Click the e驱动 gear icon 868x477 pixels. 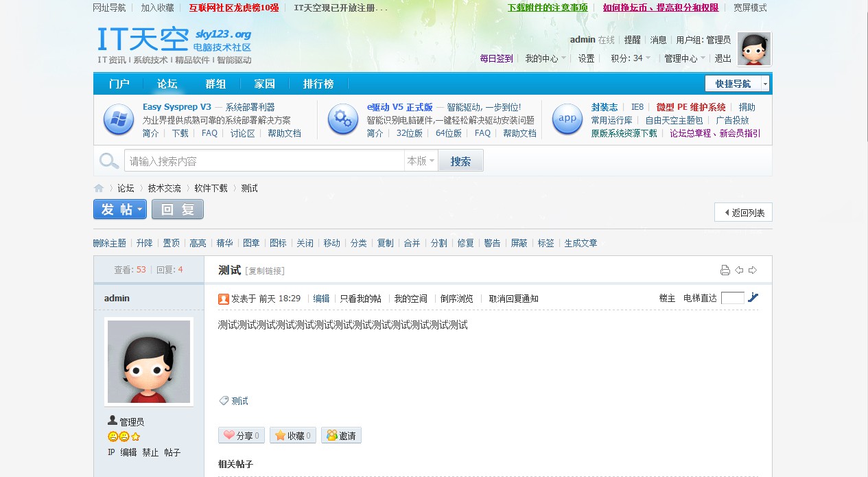point(342,119)
